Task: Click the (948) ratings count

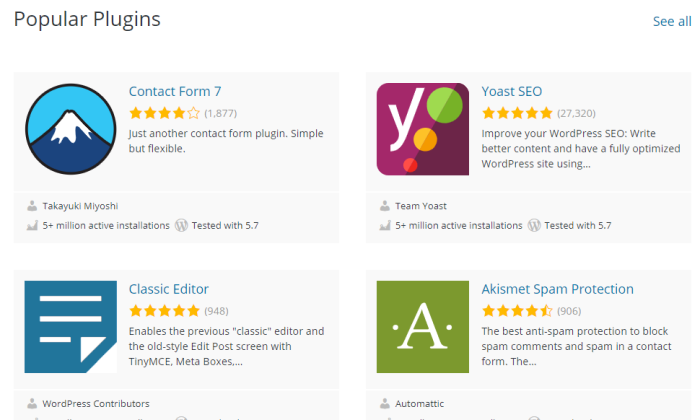Action: [x=217, y=311]
